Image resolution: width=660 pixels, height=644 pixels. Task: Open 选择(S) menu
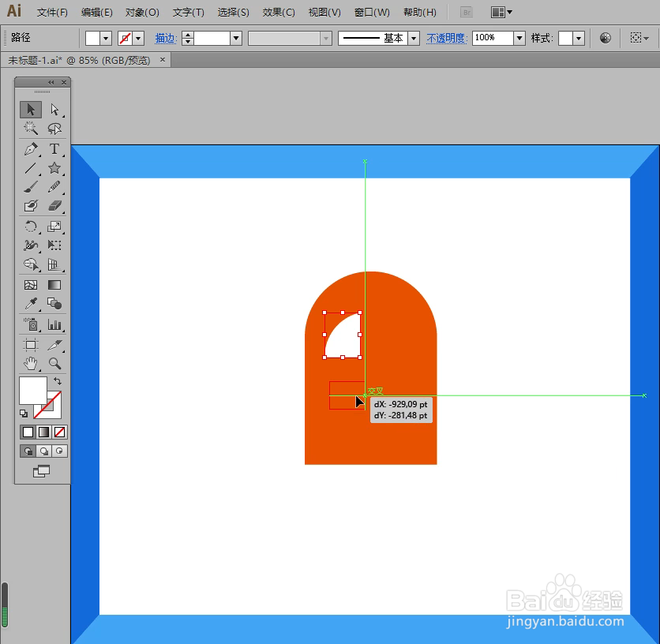coord(233,12)
